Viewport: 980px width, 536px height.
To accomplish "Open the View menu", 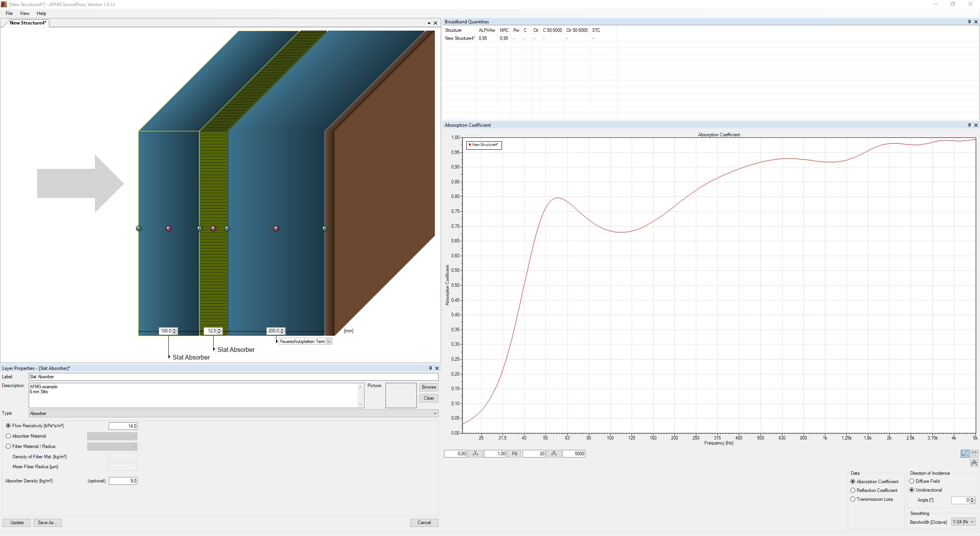I will [x=24, y=13].
